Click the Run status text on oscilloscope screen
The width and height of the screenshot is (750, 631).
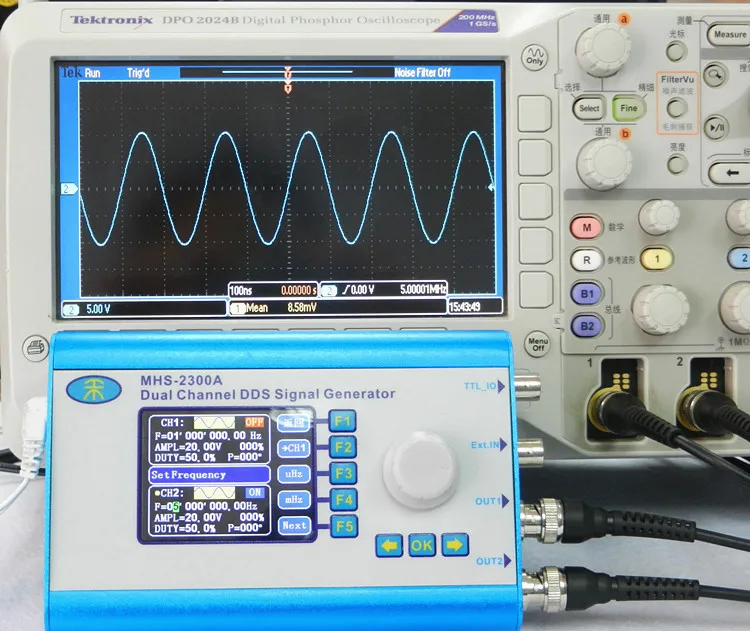pyautogui.click(x=92, y=73)
